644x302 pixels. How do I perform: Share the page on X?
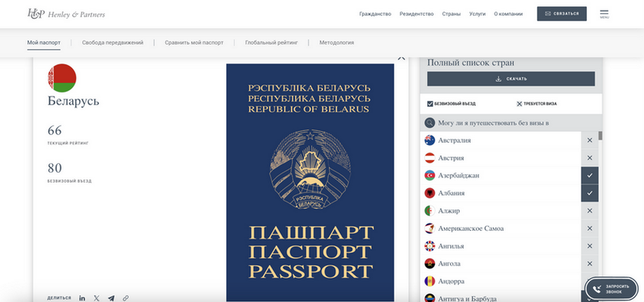click(x=97, y=298)
